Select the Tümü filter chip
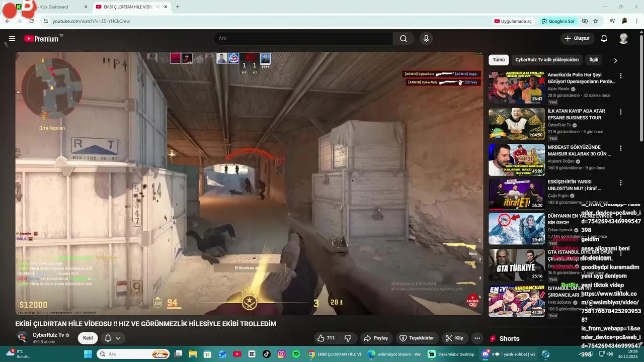Viewport: 644px width, 362px height. pyautogui.click(x=499, y=60)
